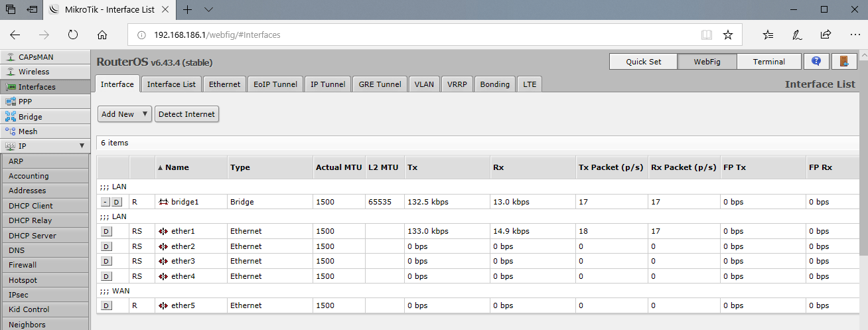Open Accounting under IP
The height and width of the screenshot is (330, 868).
[44, 176]
